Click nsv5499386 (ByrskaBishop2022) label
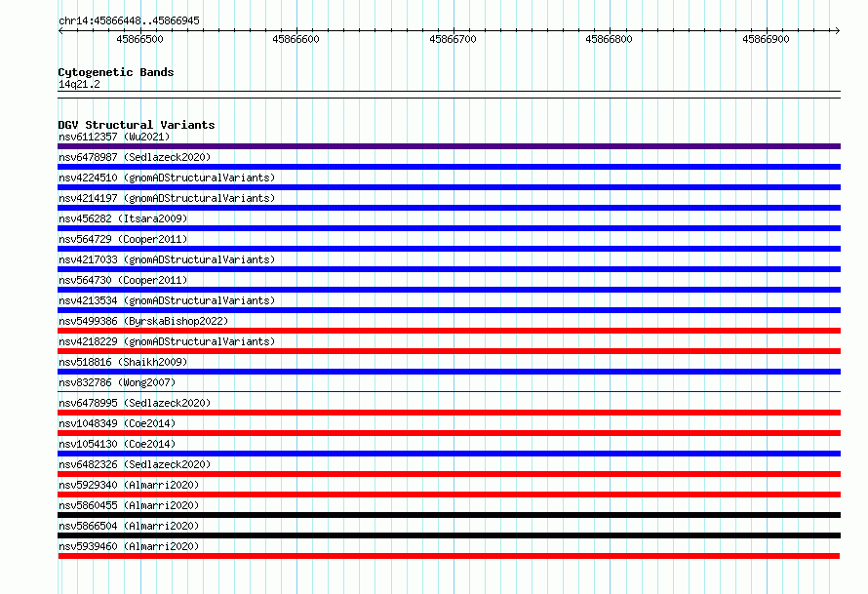 143,321
